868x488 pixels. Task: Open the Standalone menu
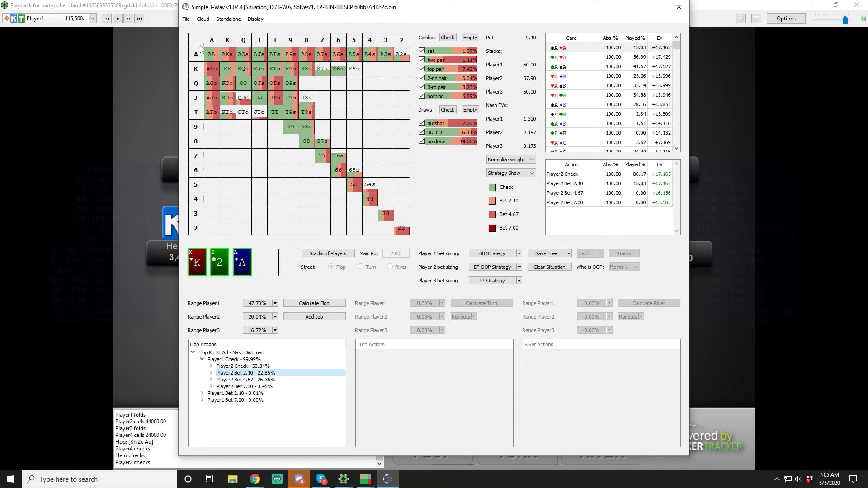[x=228, y=19]
